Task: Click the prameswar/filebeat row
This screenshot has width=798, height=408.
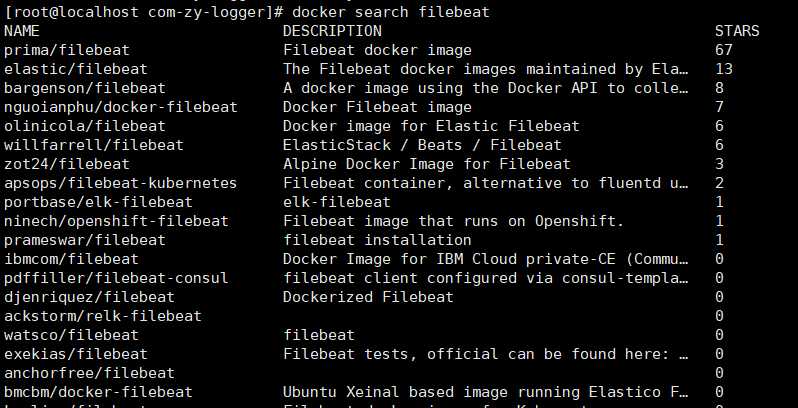Action: (85, 240)
